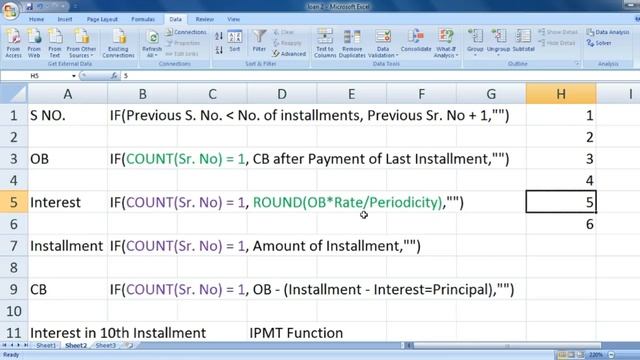Import data From Web
640x360 pixels.
[x=34, y=43]
